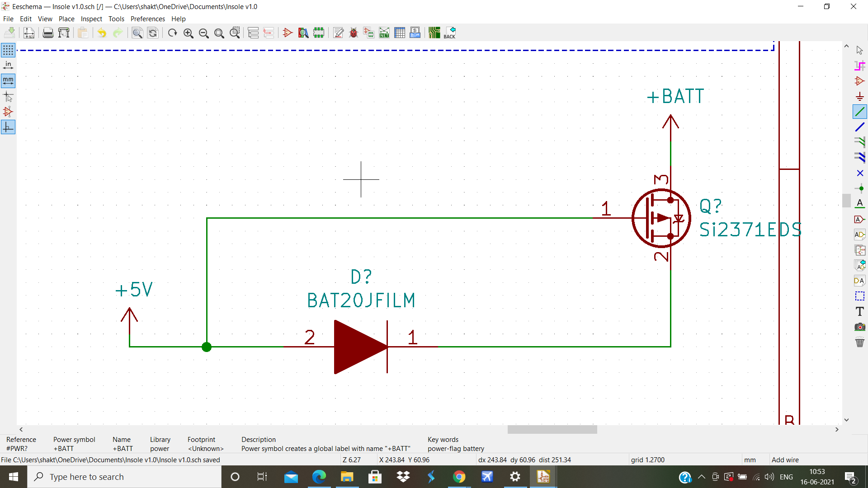This screenshot has height=488, width=868.
Task: Zoom in with the magnifier plus icon
Action: [189, 33]
